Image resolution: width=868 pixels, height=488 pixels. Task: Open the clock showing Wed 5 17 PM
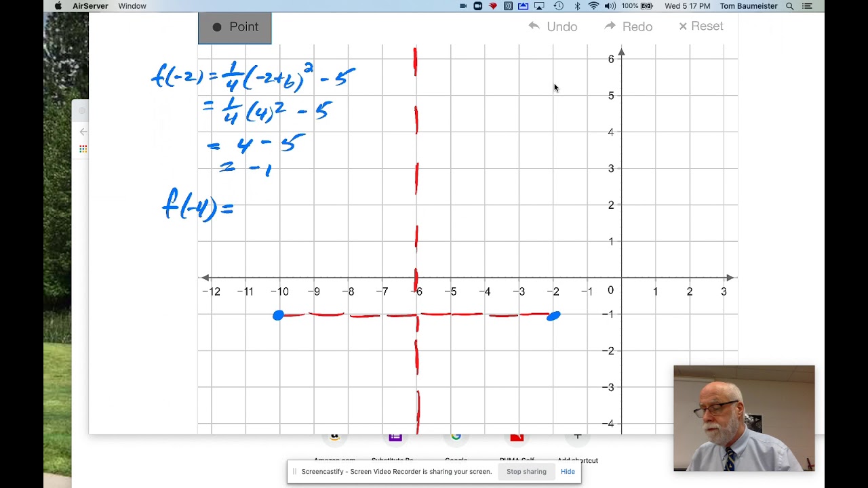pos(688,6)
